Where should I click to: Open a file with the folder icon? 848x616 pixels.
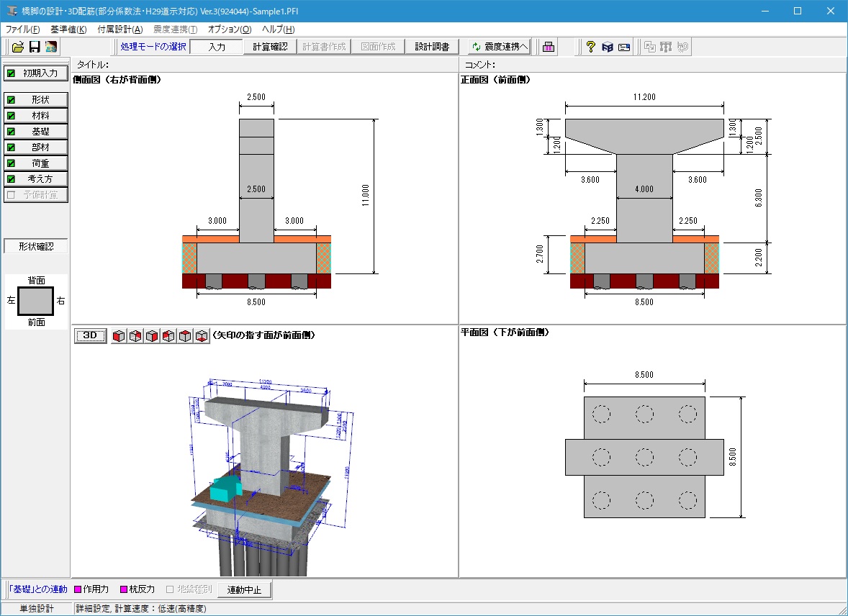(18, 47)
